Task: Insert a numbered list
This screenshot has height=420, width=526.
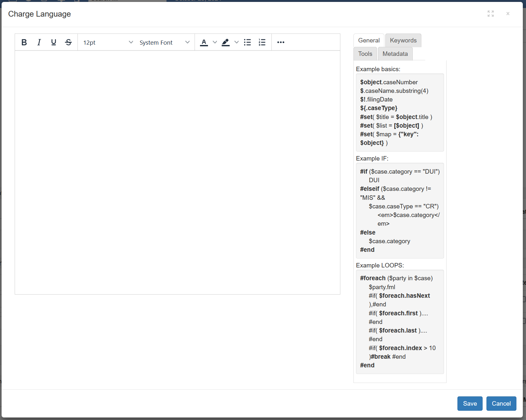Action: pos(262,42)
